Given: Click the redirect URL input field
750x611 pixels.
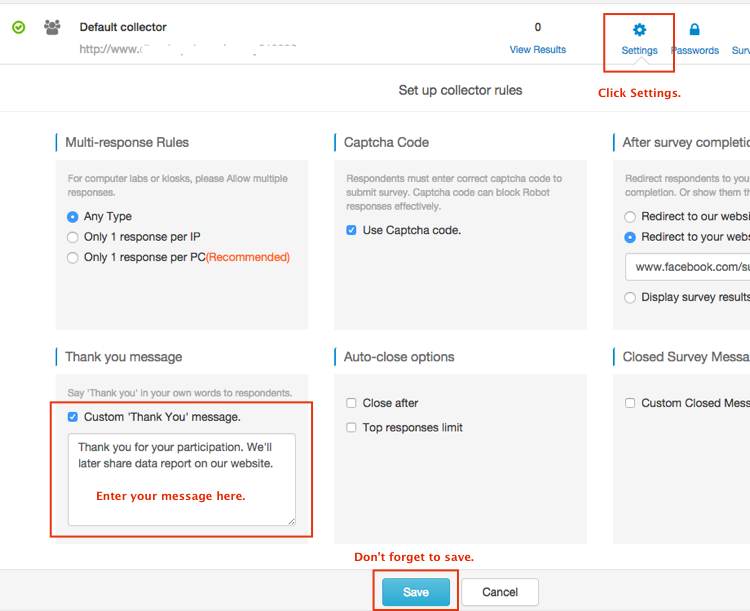Looking at the screenshot, I should coord(688,267).
